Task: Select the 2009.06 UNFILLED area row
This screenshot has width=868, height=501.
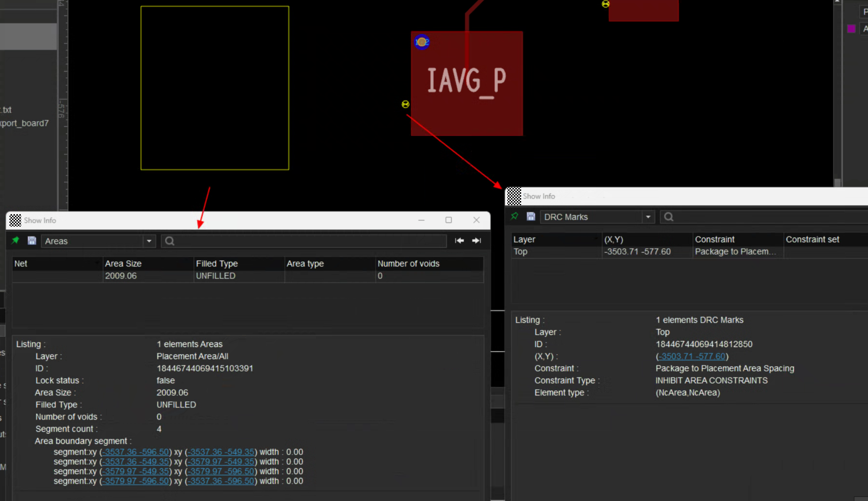Action: point(215,276)
